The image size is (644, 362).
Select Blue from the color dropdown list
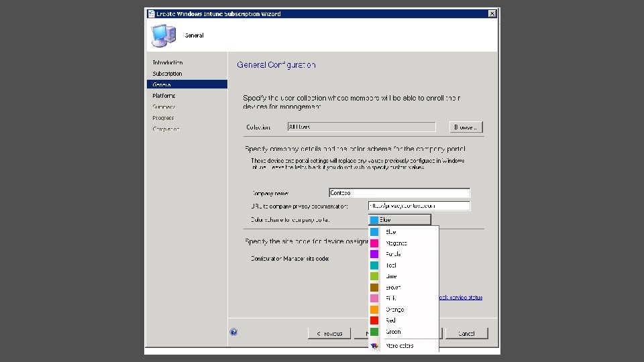pyautogui.click(x=403, y=232)
